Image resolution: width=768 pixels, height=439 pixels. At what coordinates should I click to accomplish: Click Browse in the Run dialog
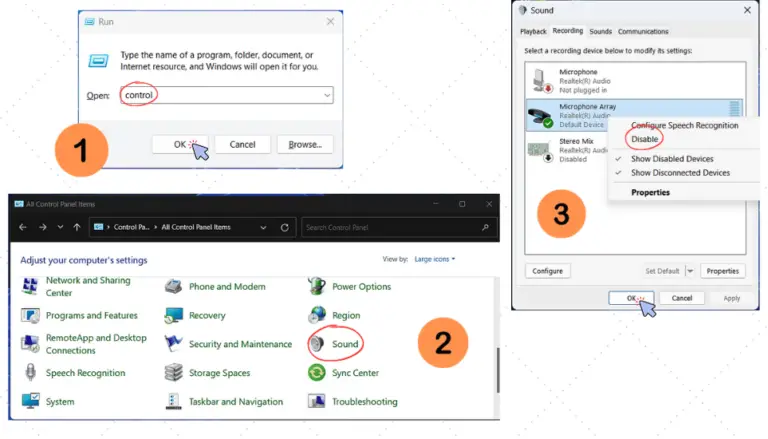click(305, 145)
